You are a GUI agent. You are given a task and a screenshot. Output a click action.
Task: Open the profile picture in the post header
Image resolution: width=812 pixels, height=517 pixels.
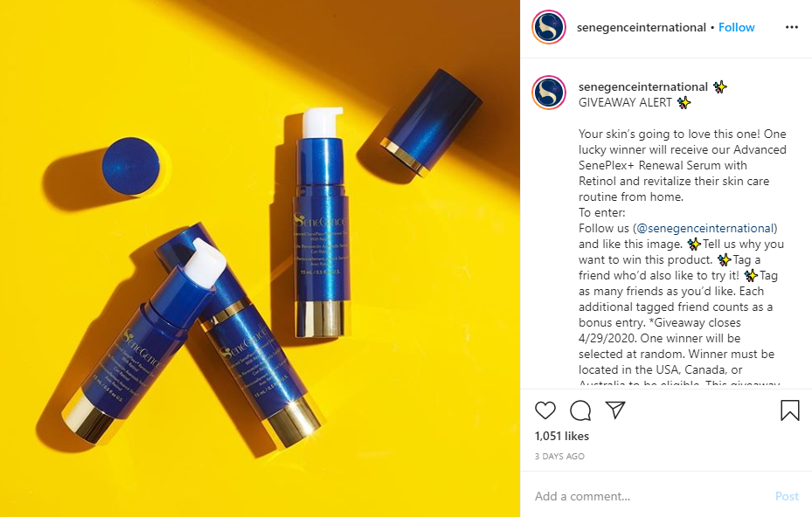[x=549, y=27]
